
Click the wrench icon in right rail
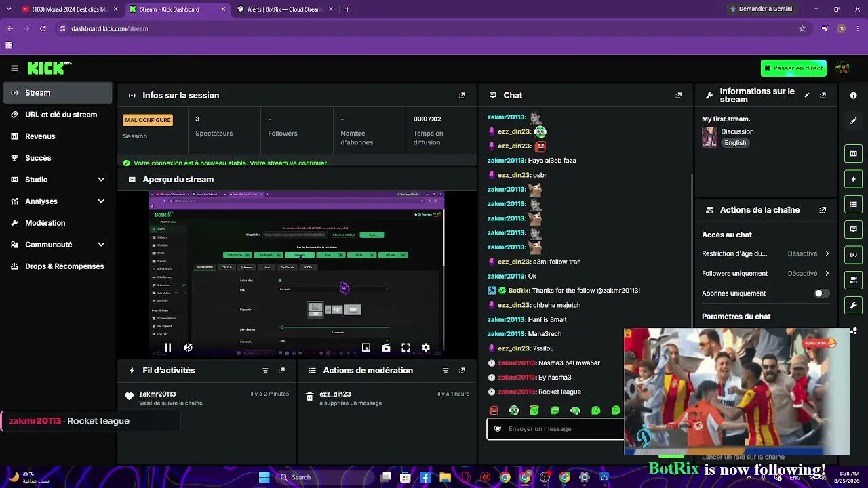pyautogui.click(x=854, y=305)
